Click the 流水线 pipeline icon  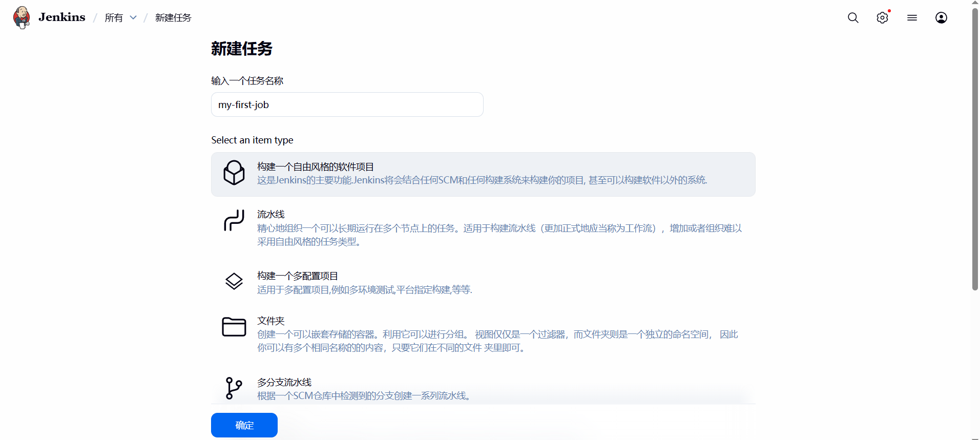234,221
